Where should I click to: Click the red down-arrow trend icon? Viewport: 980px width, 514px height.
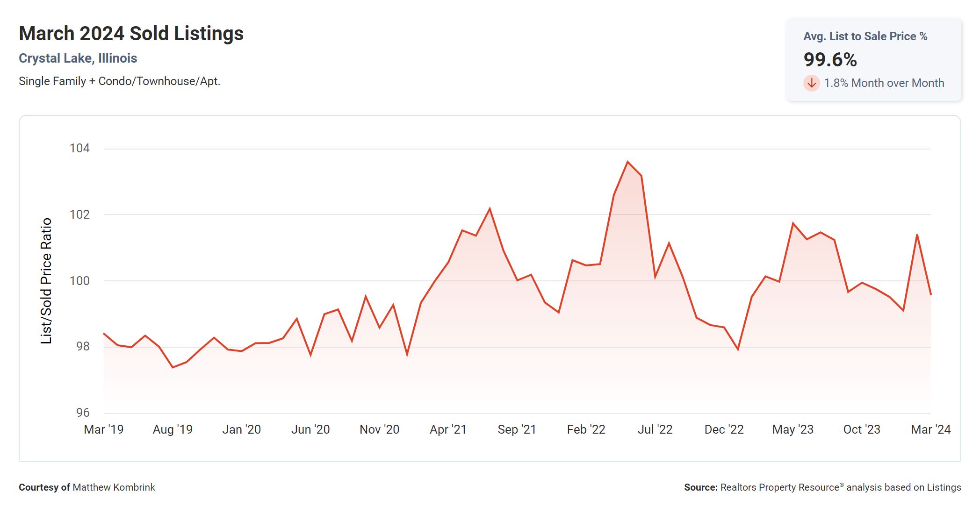pyautogui.click(x=811, y=83)
